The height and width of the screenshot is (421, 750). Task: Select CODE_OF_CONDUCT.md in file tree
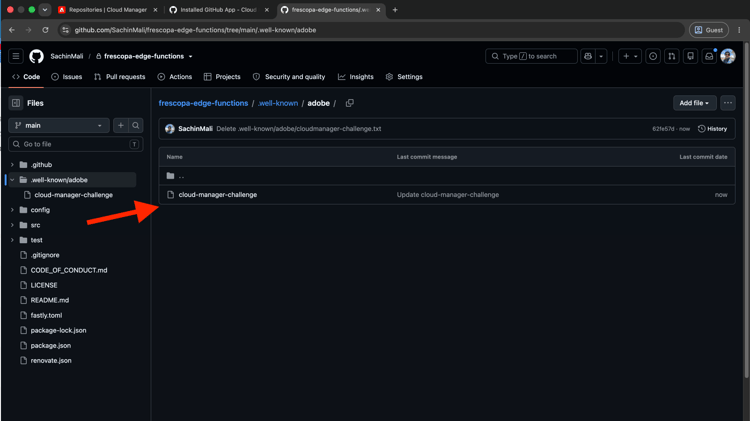pos(69,270)
